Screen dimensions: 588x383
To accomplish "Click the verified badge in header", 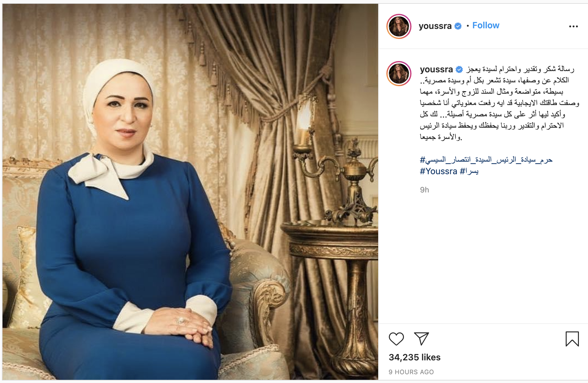I will [x=458, y=26].
